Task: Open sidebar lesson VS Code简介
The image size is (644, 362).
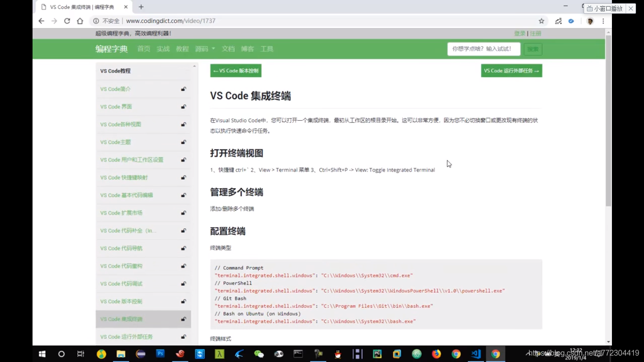Action: click(116, 89)
